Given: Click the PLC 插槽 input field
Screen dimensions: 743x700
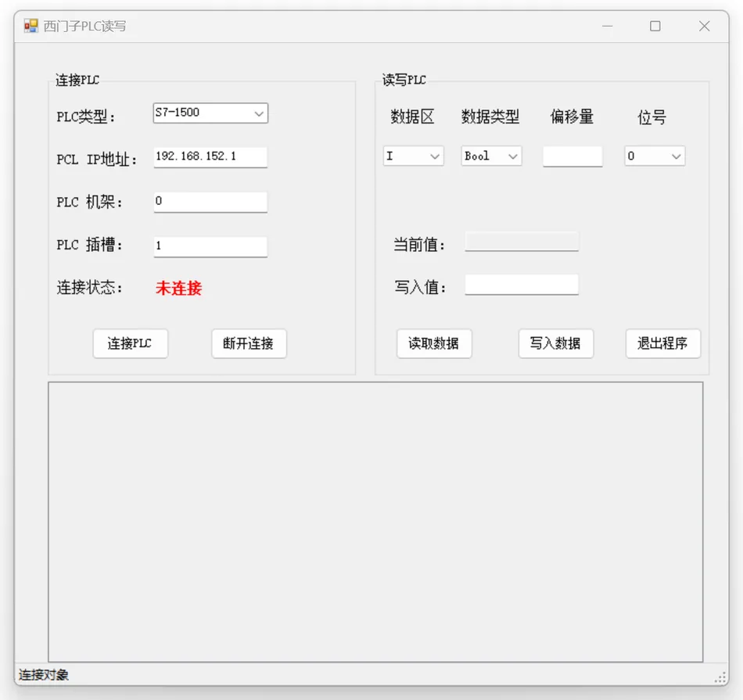Looking at the screenshot, I should [210, 246].
